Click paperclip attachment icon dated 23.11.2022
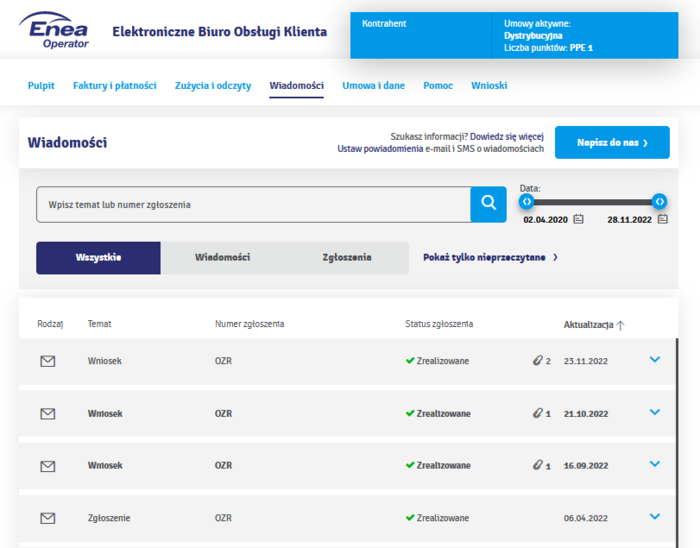 click(538, 361)
